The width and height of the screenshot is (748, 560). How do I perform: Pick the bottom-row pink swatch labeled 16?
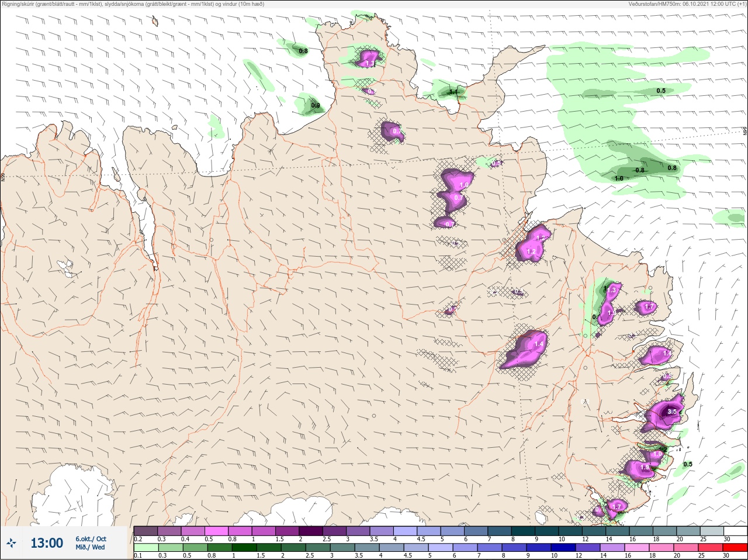pos(637,548)
